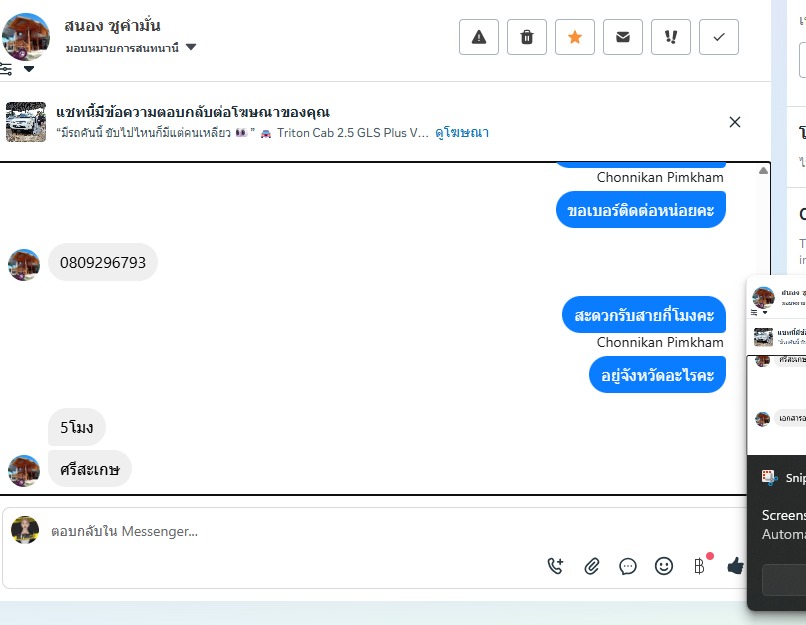Send a thumbs up like
The width and height of the screenshot is (806, 625).
[x=736, y=566]
